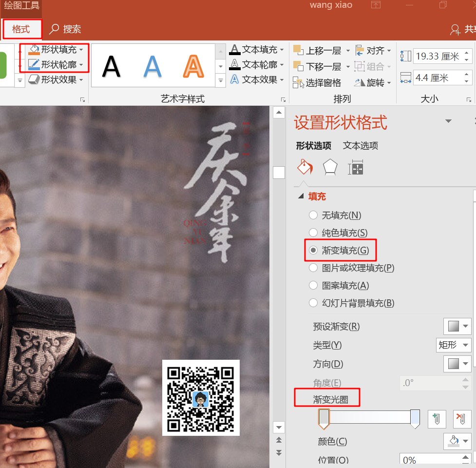Select 图案填充(A) radio button

pos(313,286)
